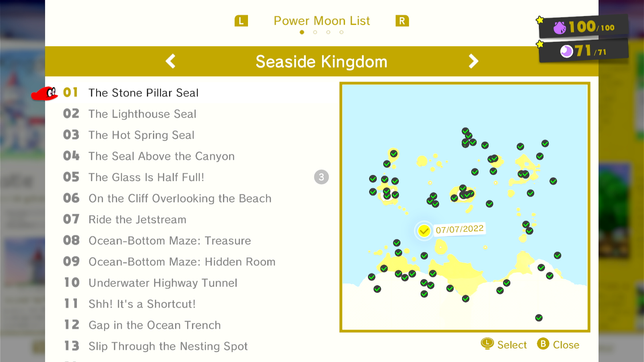Click the B button Close icon
This screenshot has width=644, height=362.
pos(543,344)
